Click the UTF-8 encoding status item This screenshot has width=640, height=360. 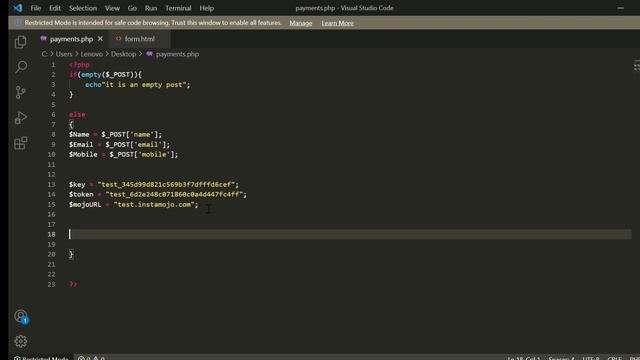(591, 358)
